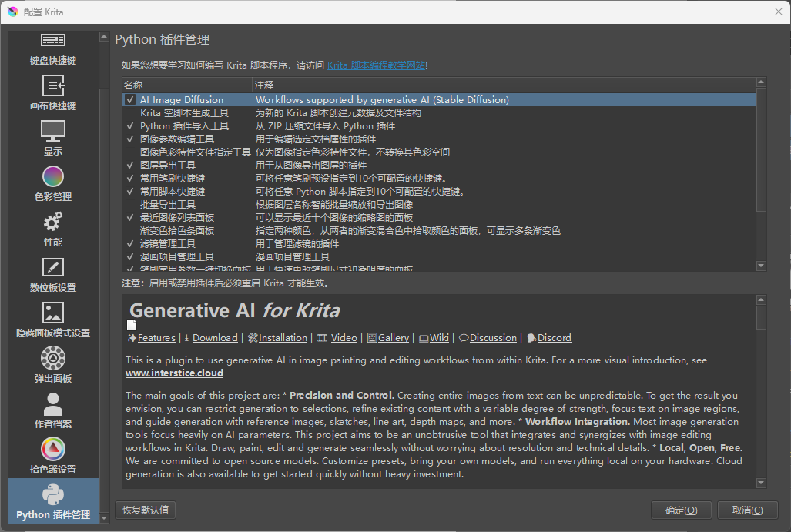The width and height of the screenshot is (791, 532).
Task: Toggle the Python 插件导入工具 checkbox
Action: pos(130,126)
